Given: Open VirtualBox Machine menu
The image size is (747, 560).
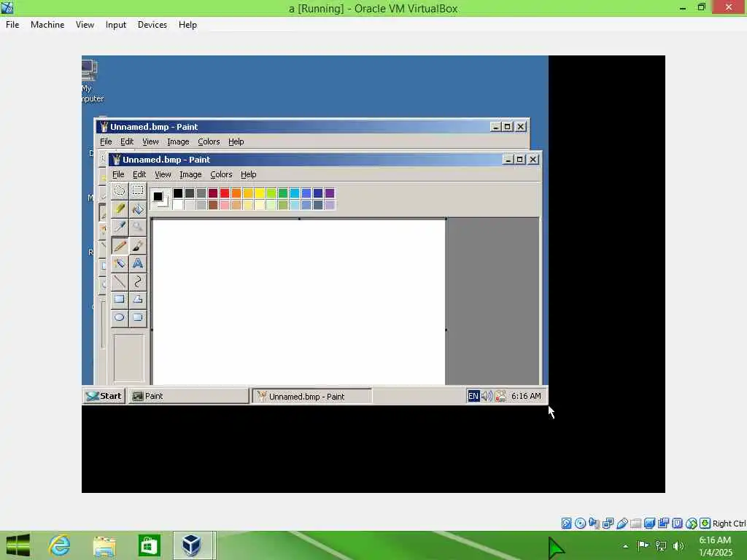Looking at the screenshot, I should coord(47,25).
